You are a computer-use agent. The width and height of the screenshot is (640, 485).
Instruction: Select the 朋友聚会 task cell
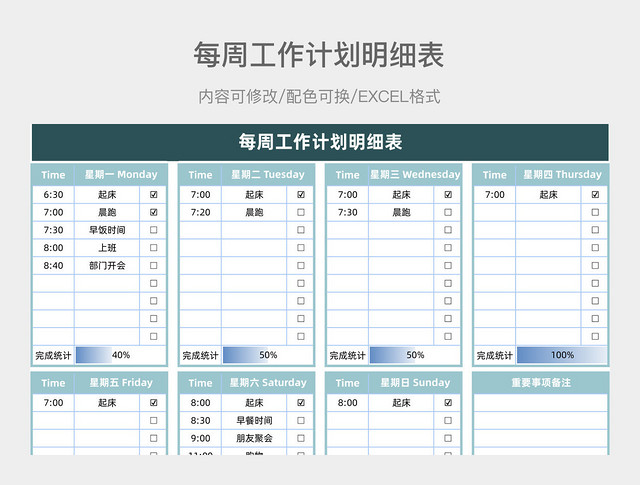point(254,438)
